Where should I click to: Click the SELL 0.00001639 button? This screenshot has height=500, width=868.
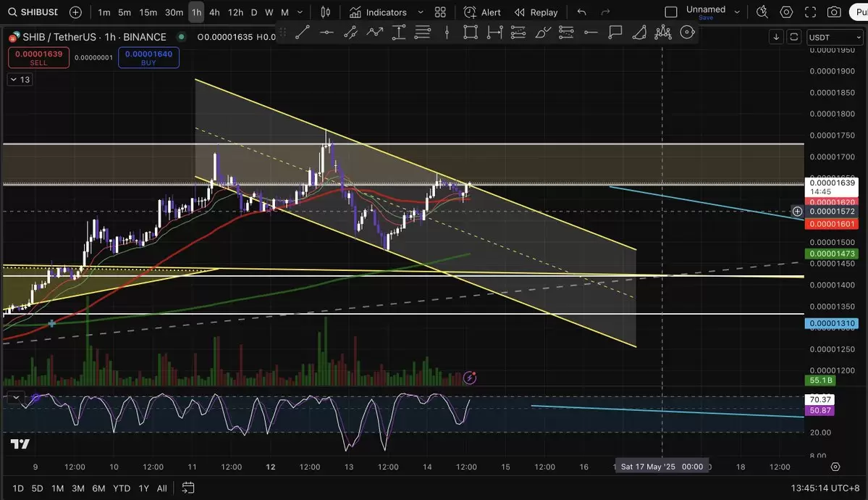click(x=39, y=58)
